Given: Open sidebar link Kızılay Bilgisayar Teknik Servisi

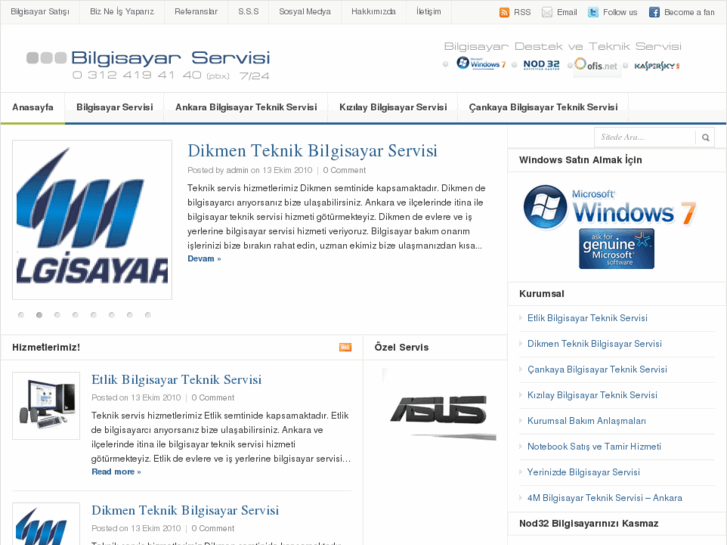Looking at the screenshot, I should (592, 395).
